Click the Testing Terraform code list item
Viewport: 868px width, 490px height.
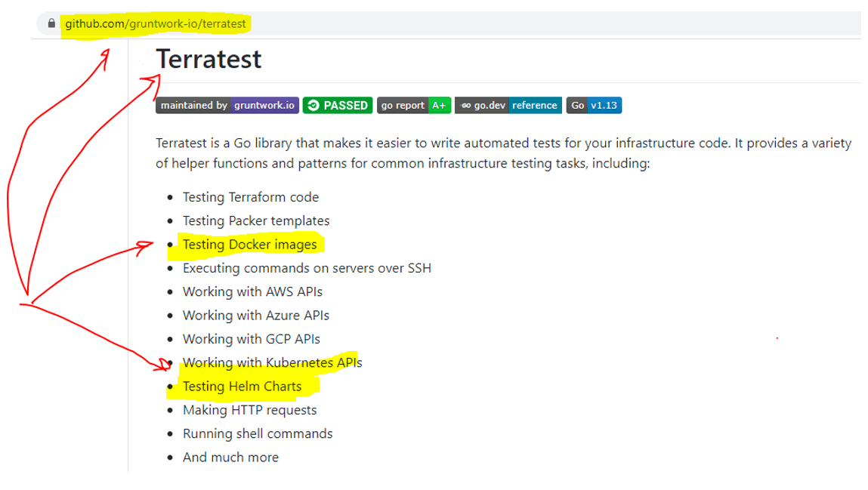click(250, 197)
